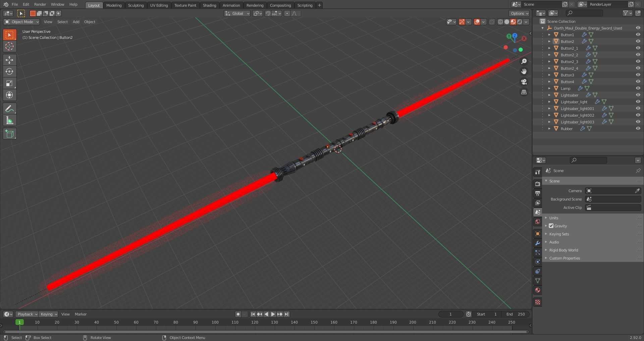Select the Scale tool
The height and width of the screenshot is (341, 644).
coord(9,83)
